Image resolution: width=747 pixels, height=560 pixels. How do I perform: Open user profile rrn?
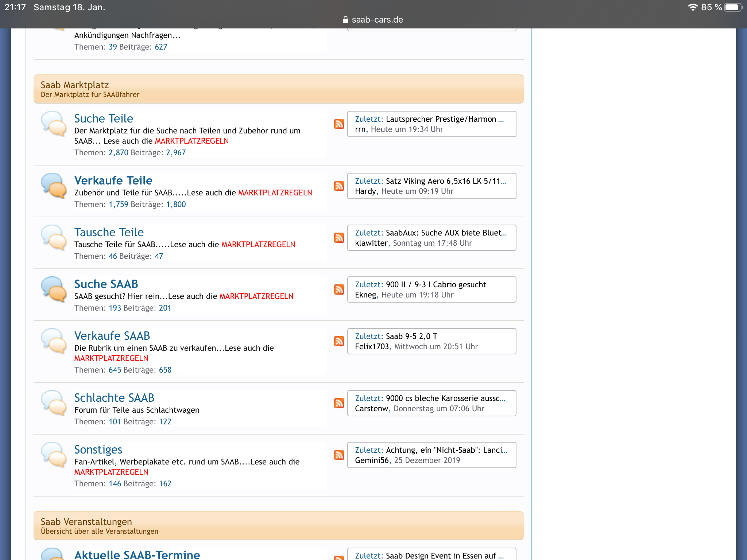pyautogui.click(x=360, y=129)
